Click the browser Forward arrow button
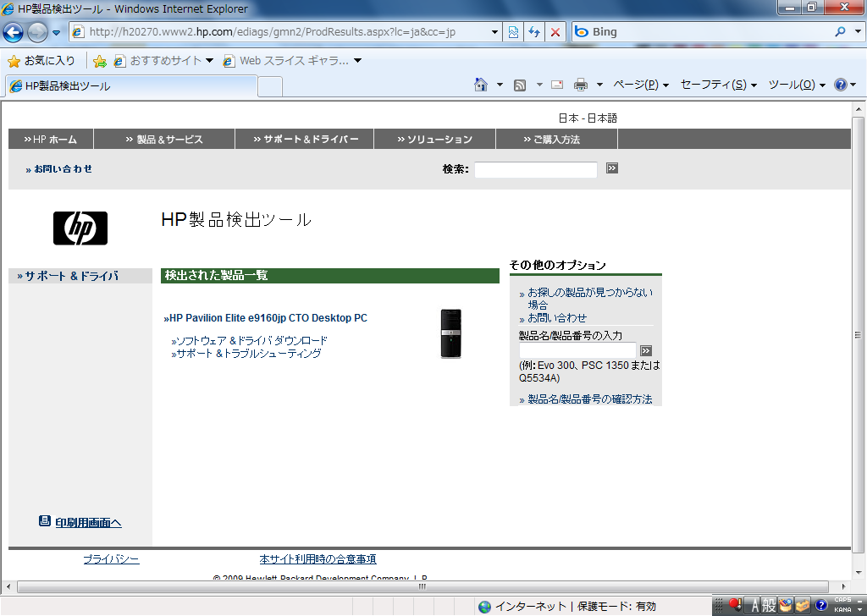The image size is (867, 616). [x=37, y=33]
